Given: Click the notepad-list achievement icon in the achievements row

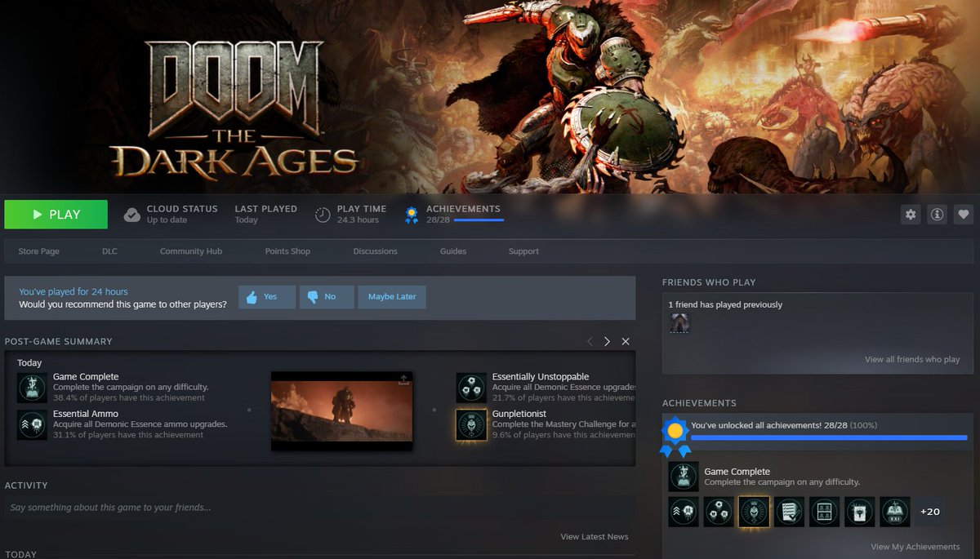Looking at the screenshot, I should click(789, 512).
